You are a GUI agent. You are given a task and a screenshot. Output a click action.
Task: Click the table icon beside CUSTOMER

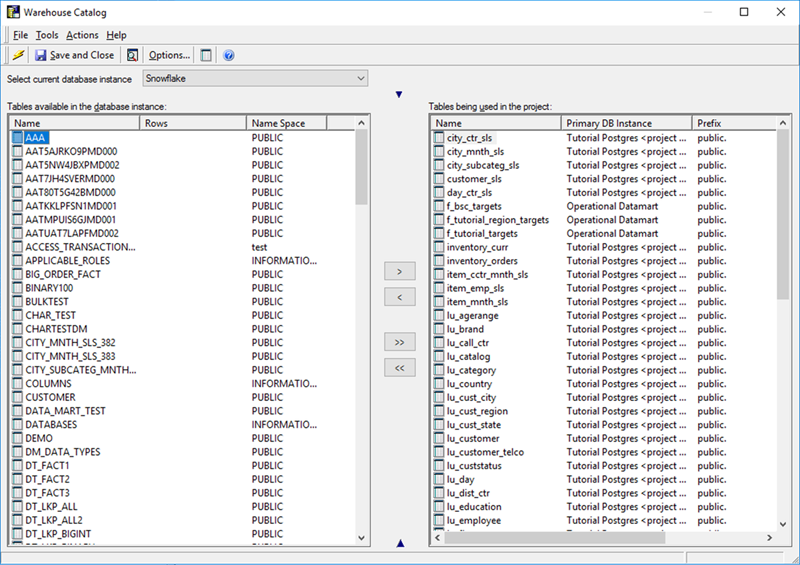[17, 397]
